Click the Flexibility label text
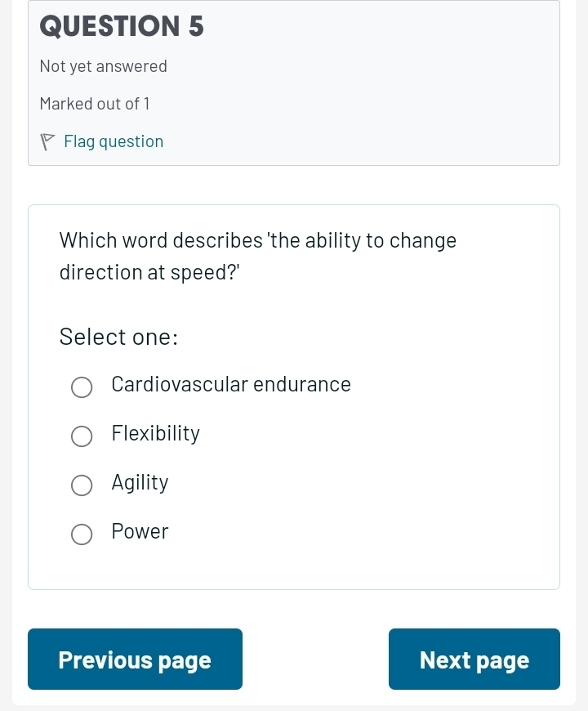 [155, 433]
